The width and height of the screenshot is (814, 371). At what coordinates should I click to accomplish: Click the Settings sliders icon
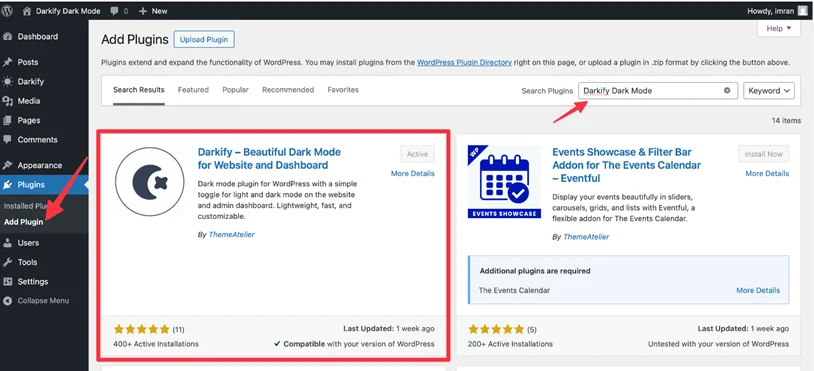(7, 282)
